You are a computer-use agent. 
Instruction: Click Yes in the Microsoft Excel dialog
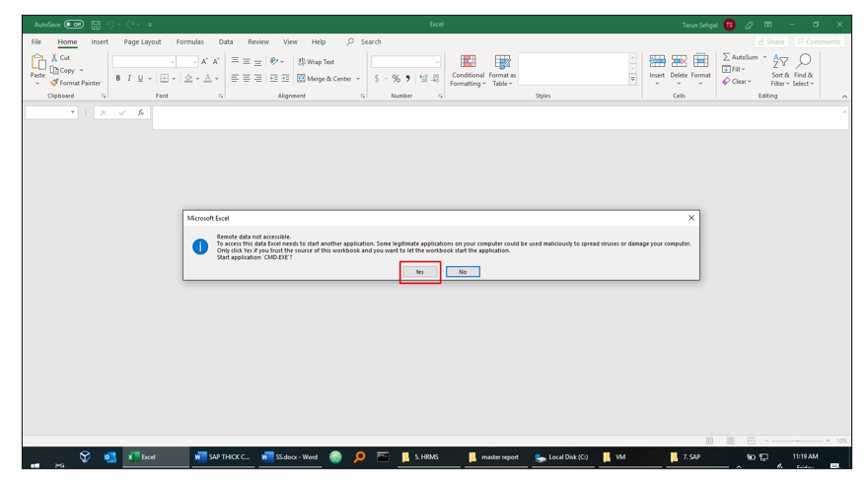tap(419, 272)
